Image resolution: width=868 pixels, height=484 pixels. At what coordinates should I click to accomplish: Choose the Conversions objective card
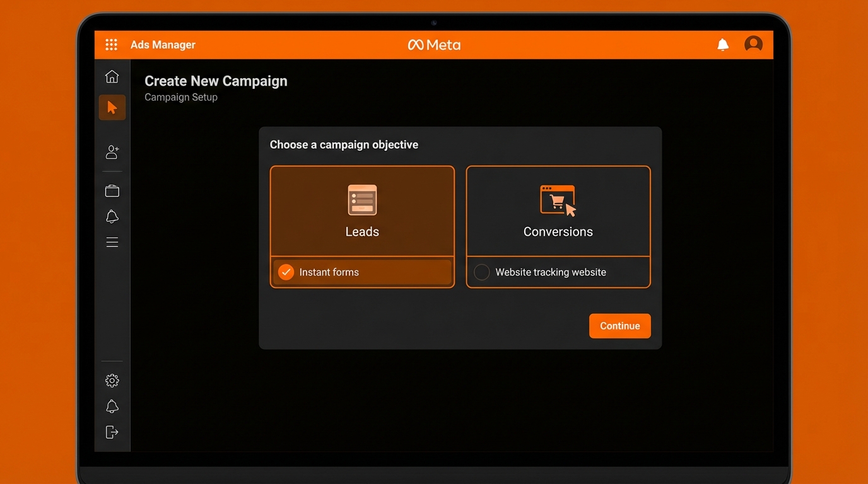pos(558,211)
